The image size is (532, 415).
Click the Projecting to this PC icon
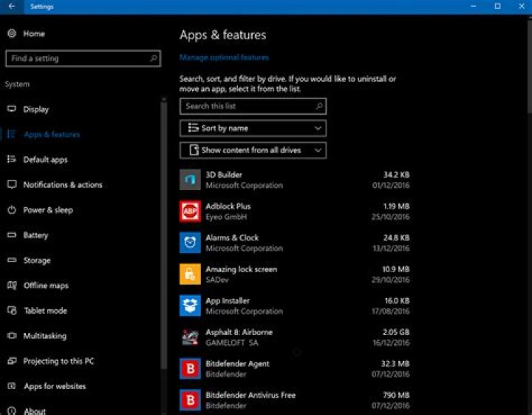(12, 361)
